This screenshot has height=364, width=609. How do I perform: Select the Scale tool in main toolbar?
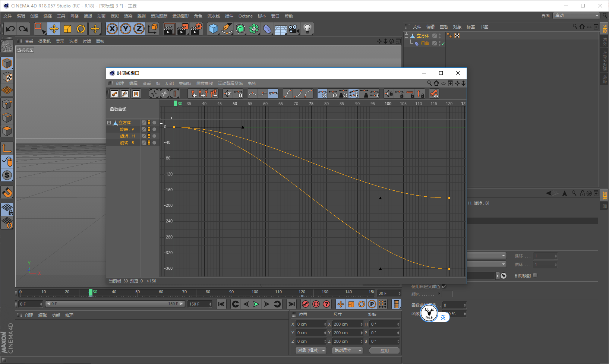(67, 29)
